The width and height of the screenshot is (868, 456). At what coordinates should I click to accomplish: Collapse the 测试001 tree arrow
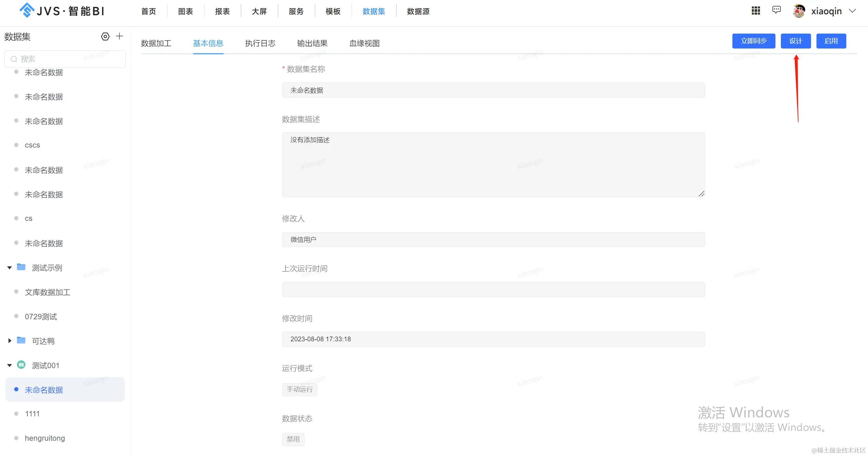point(9,365)
